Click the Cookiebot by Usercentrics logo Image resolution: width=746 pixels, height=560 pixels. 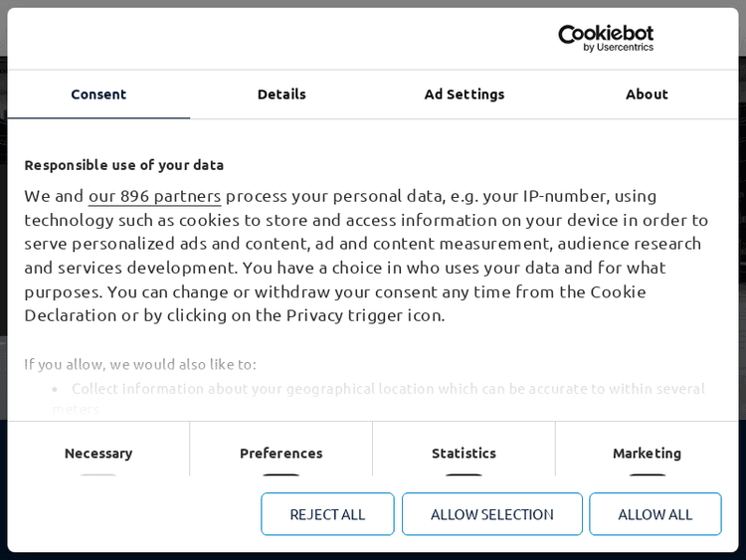click(605, 38)
